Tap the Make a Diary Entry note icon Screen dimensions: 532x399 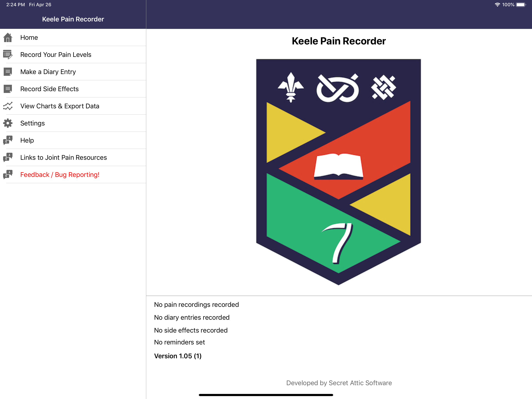[8, 72]
